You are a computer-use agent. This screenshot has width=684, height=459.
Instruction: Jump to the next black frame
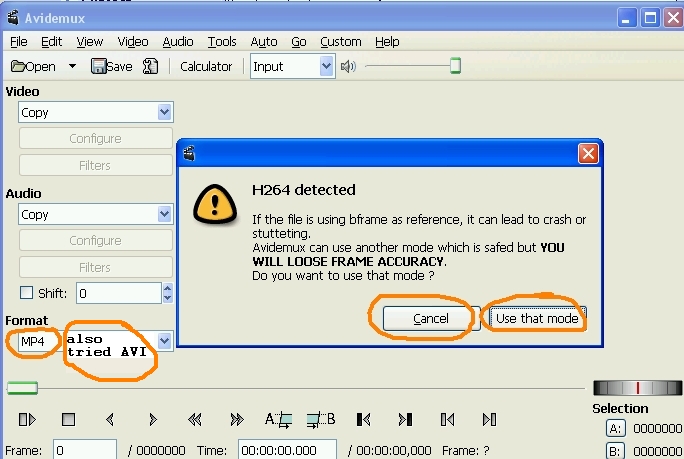(x=405, y=420)
